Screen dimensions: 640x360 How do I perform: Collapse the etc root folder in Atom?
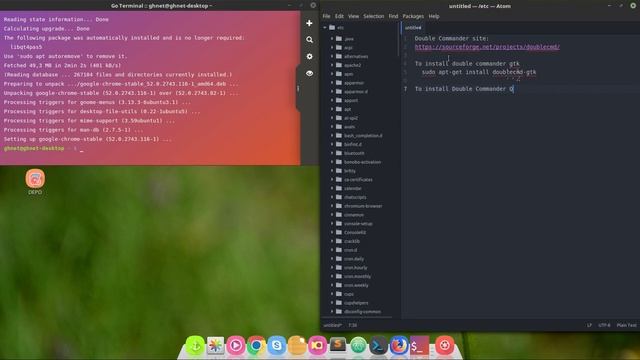click(x=325, y=27)
